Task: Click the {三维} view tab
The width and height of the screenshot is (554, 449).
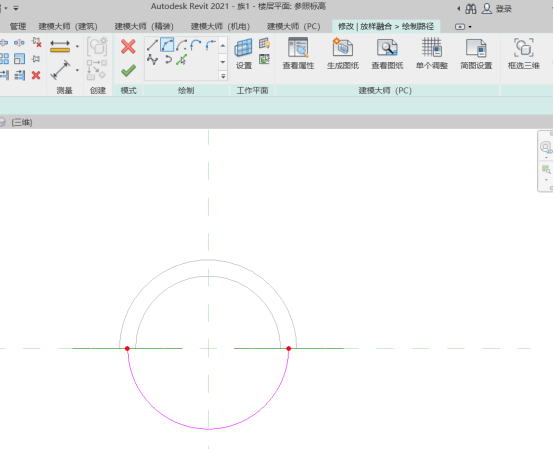Action: pos(22,122)
